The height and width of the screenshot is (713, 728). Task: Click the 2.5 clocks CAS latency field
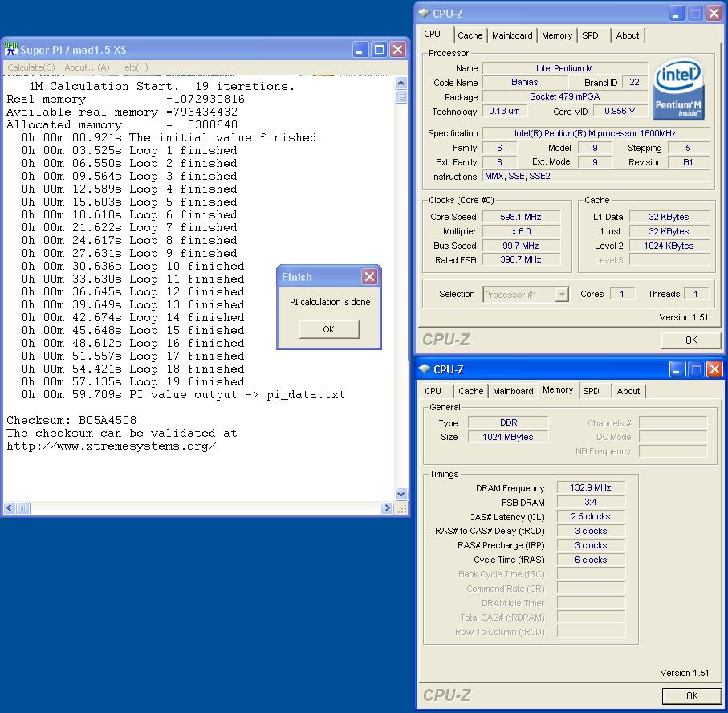coord(591,516)
